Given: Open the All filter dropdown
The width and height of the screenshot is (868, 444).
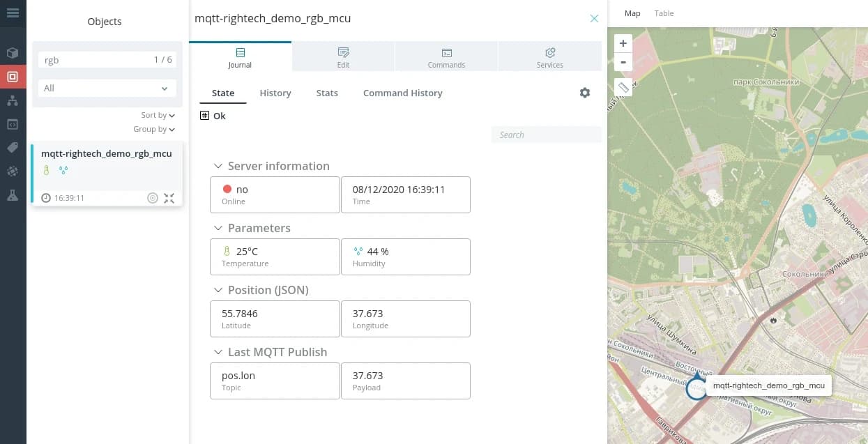Looking at the screenshot, I should point(105,89).
